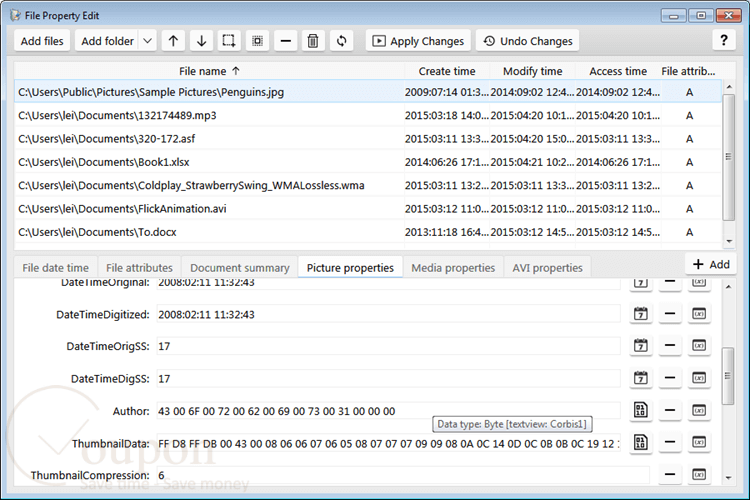
Task: Remove the Author property
Action: click(670, 410)
